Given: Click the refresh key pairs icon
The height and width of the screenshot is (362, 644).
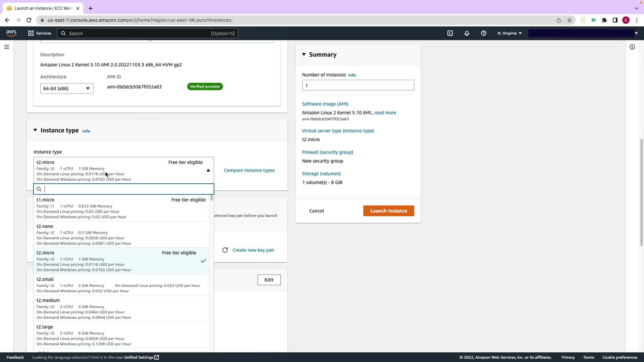Looking at the screenshot, I should (225, 250).
